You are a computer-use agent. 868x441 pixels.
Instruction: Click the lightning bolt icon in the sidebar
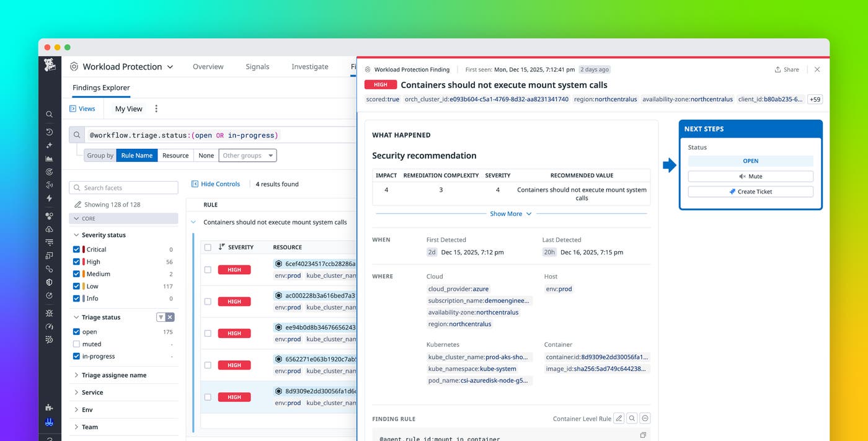point(50,197)
